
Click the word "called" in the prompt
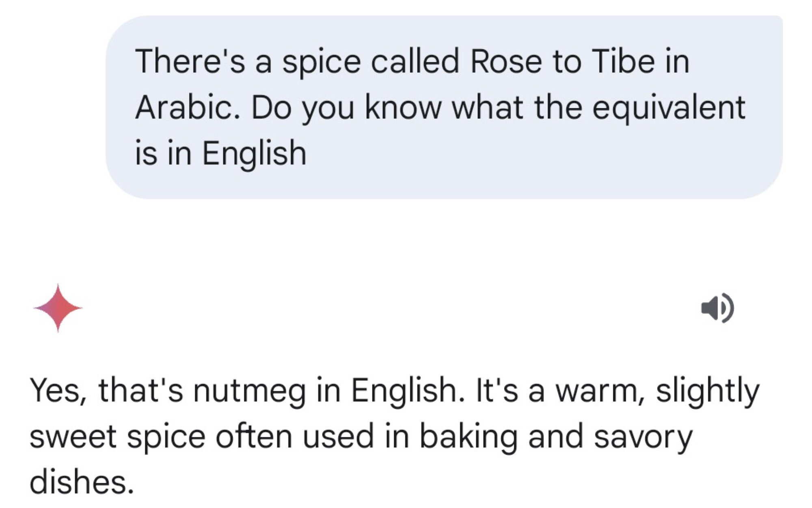pyautogui.click(x=415, y=62)
